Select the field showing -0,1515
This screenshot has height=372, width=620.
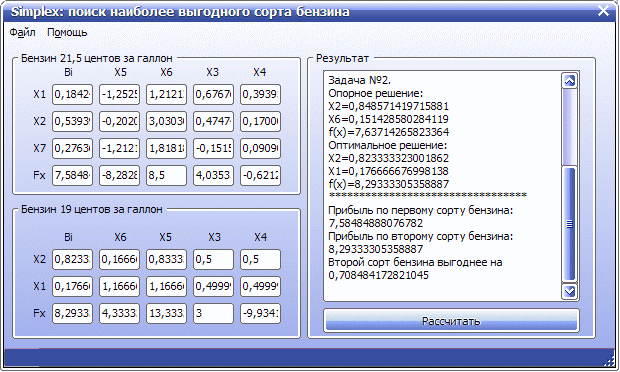pyautogui.click(x=214, y=148)
